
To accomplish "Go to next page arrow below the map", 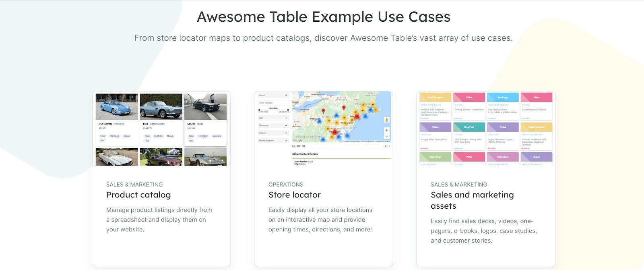I will [x=389, y=146].
